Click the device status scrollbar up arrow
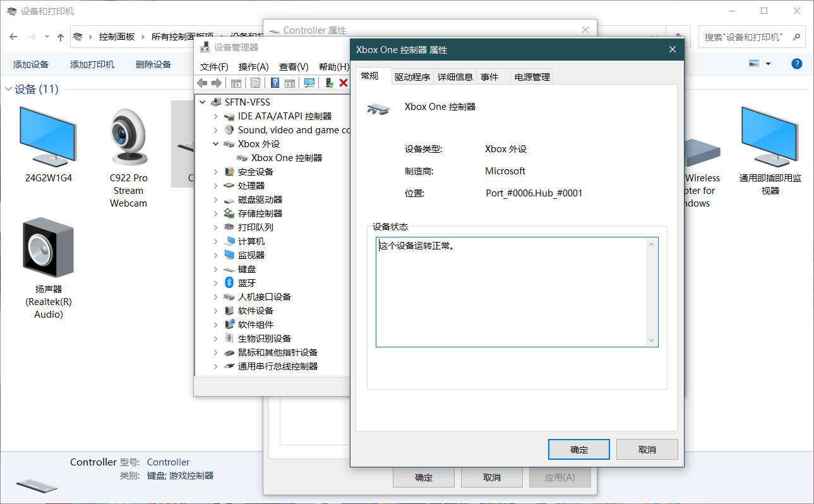 [x=652, y=244]
